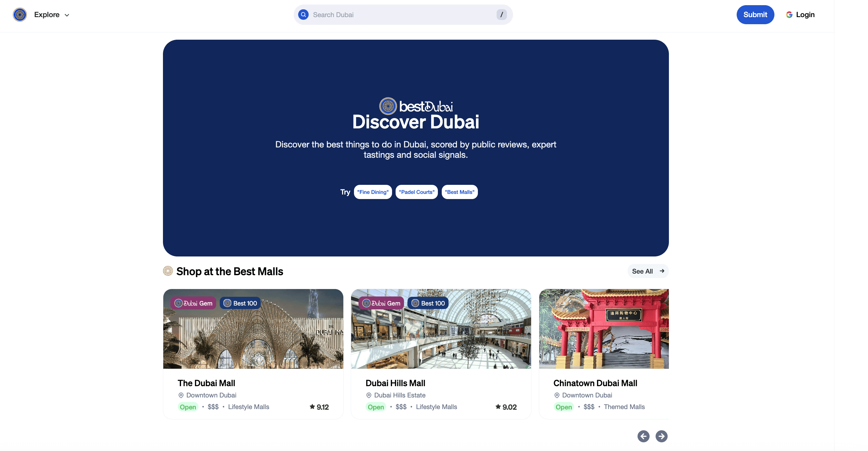Click the bestDubai logo in header
The width and height of the screenshot is (868, 451).
[20, 15]
